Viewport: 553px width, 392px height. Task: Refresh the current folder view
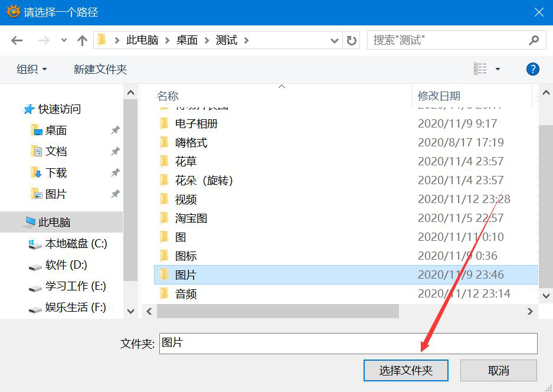point(351,41)
